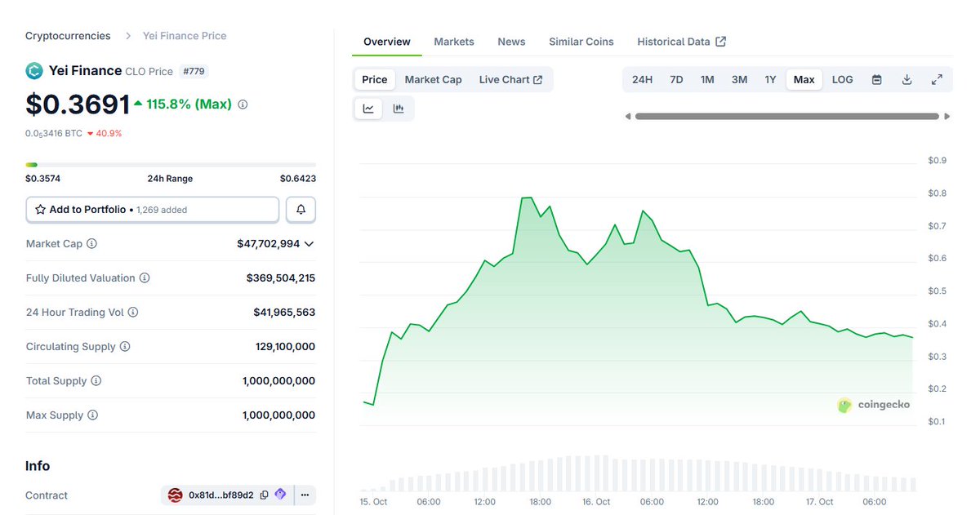The height and width of the screenshot is (515, 980).
Task: Select the 1M time range
Action: click(x=707, y=79)
